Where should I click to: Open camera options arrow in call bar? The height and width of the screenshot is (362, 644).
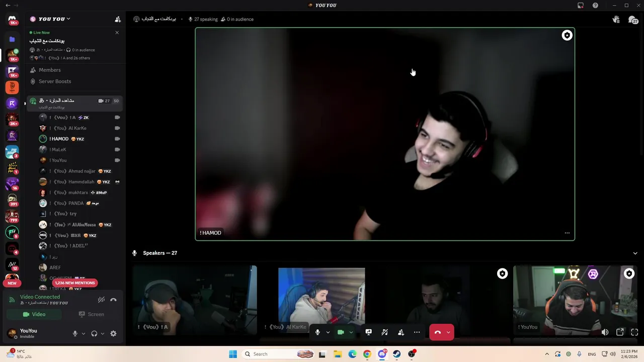(x=351, y=332)
